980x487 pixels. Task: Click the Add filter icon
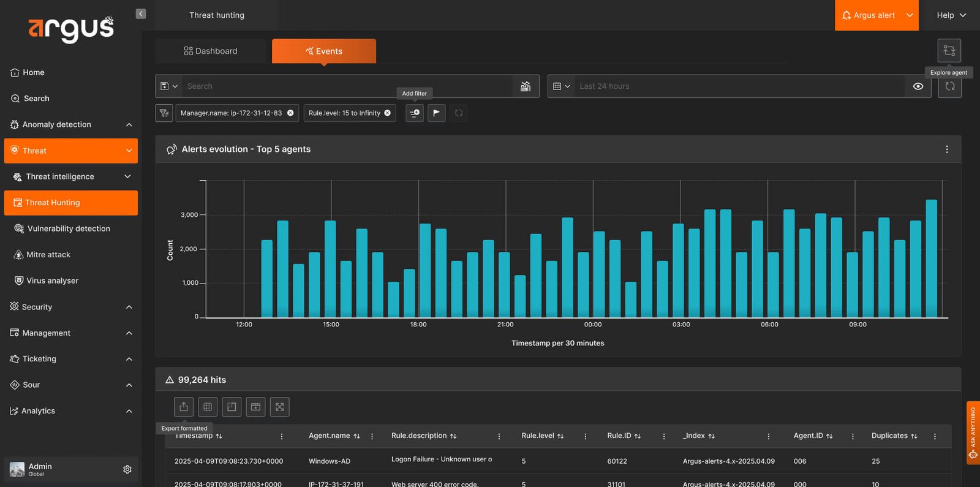415,113
